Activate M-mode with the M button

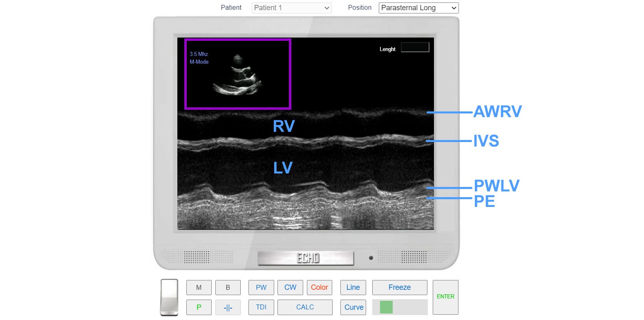tap(199, 287)
